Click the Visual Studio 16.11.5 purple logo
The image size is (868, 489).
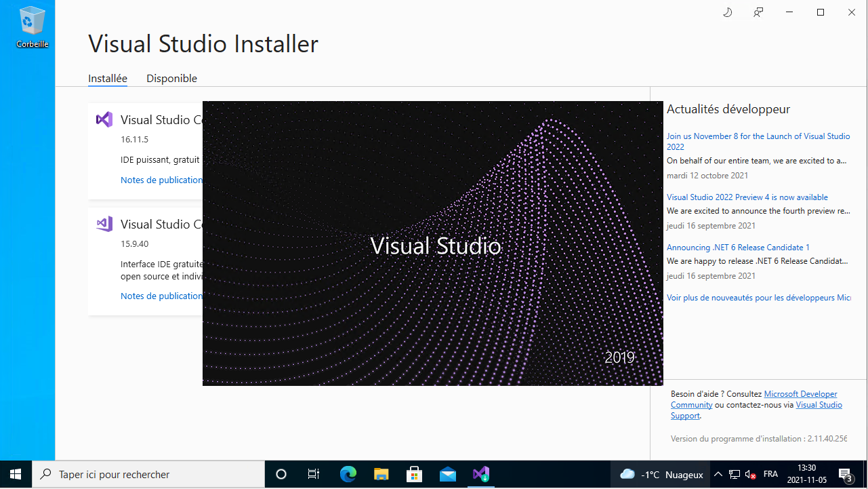[x=104, y=120]
